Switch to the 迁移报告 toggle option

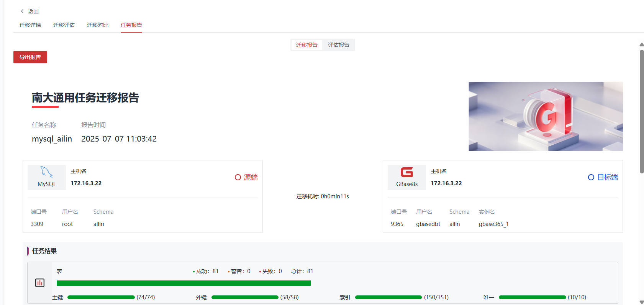[306, 45]
